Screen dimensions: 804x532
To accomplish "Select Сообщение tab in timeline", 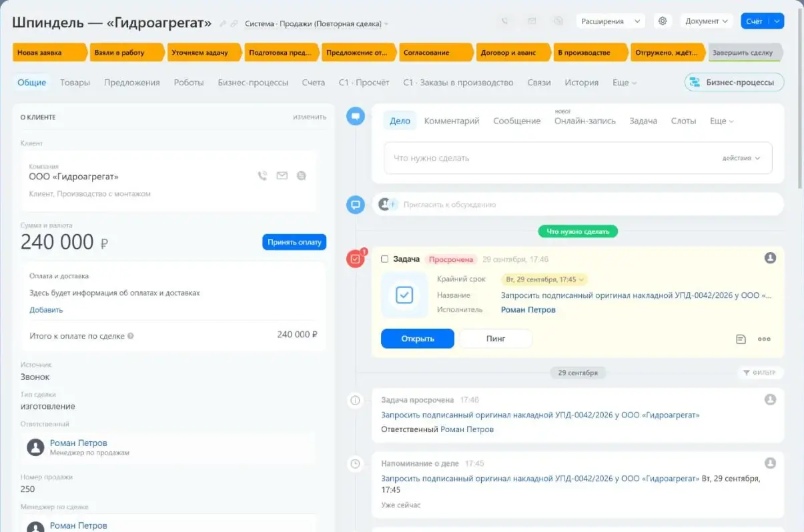I will pyautogui.click(x=516, y=121).
